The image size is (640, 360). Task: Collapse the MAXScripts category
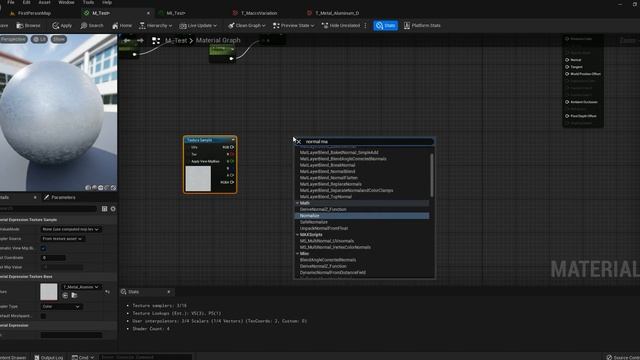[297, 235]
